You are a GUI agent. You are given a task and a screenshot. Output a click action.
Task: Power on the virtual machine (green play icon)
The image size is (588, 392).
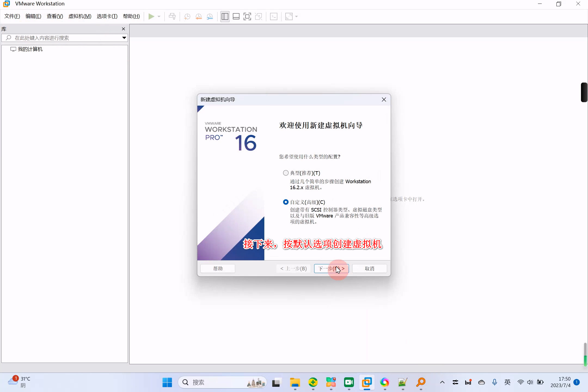pos(151,16)
